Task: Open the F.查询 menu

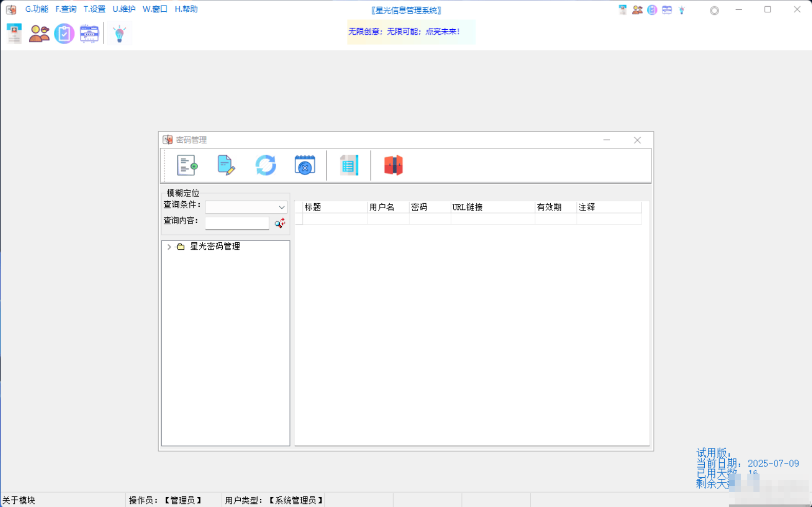Action: 66,9
